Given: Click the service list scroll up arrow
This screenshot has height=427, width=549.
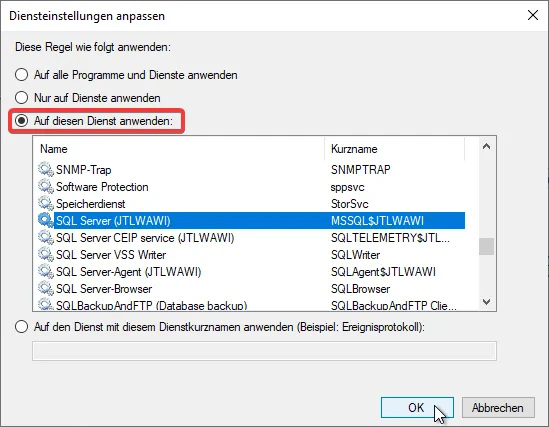Looking at the screenshot, I should pos(486,146).
